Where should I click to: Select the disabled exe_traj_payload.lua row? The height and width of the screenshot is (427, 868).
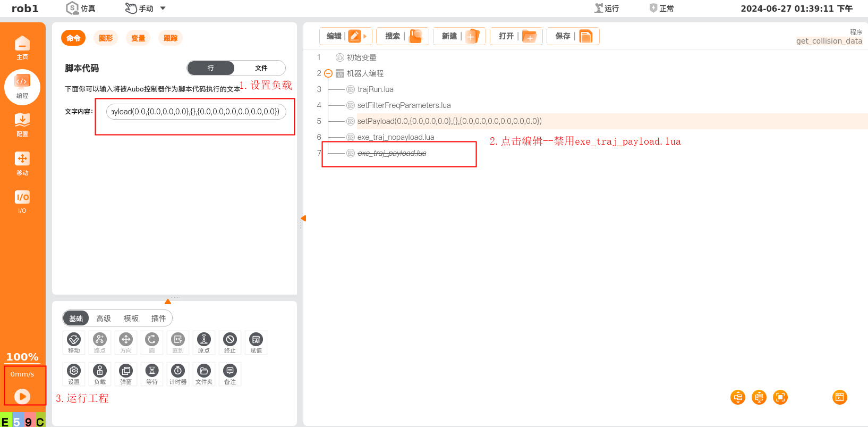pyautogui.click(x=392, y=153)
